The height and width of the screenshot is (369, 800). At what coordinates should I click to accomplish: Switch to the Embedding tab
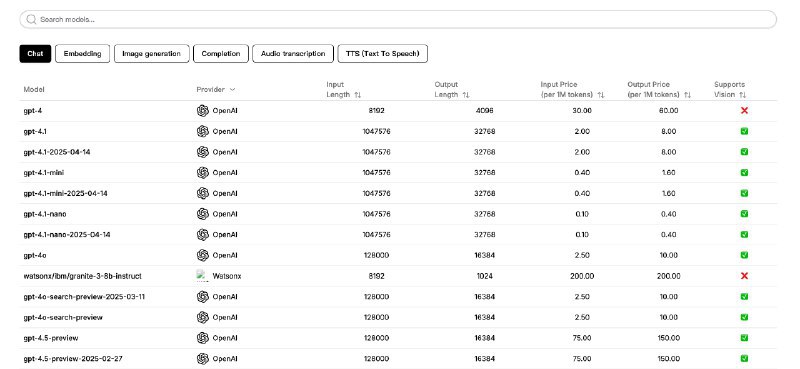[x=82, y=54]
